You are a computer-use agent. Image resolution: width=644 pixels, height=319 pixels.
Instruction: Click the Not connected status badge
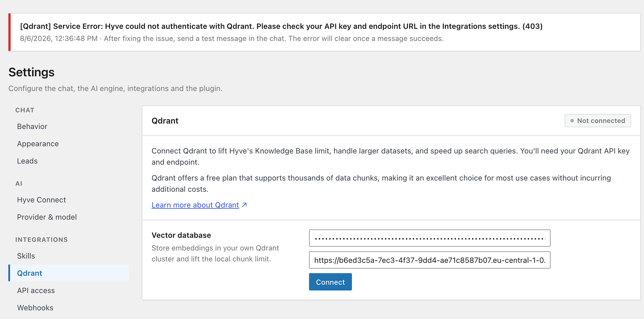(x=598, y=121)
